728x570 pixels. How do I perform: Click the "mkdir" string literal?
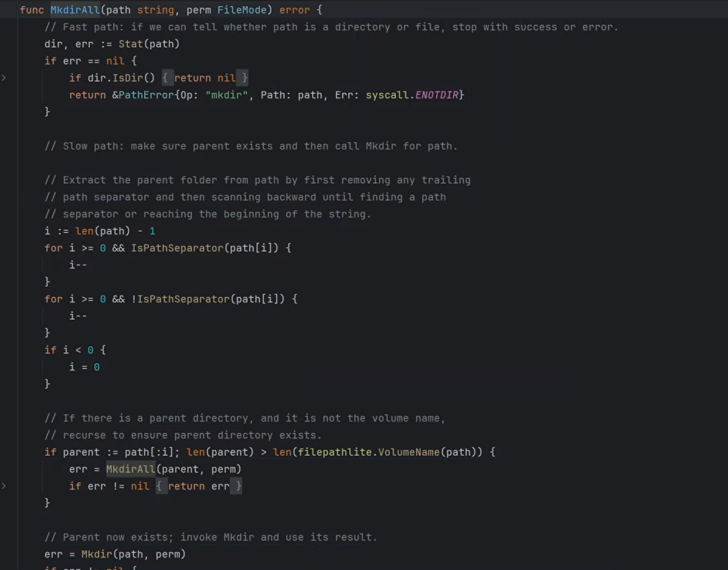tap(226, 95)
